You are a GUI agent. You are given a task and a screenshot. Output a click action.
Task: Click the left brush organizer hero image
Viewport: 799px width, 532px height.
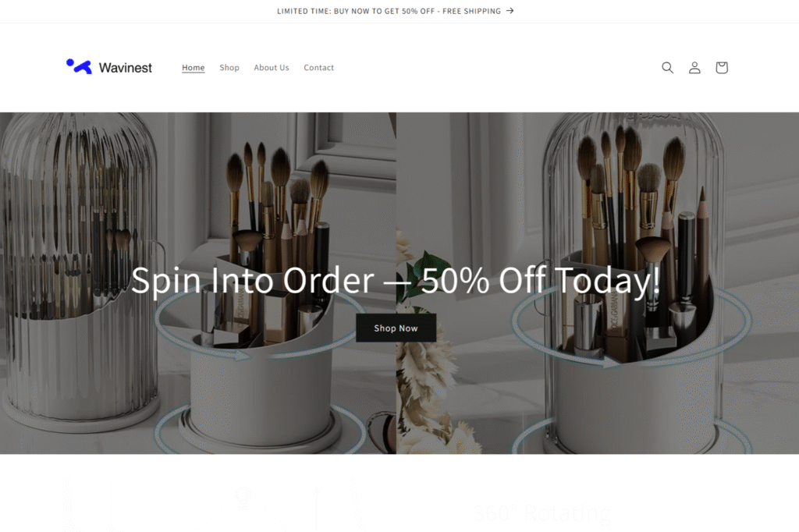197,283
